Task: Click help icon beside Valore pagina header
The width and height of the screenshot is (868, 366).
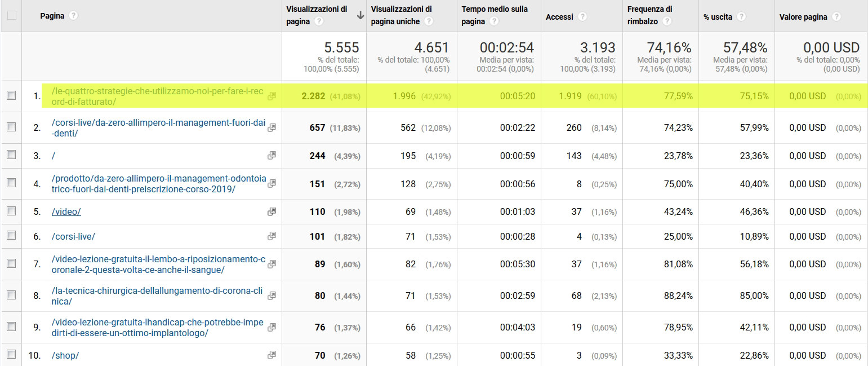Action: (x=836, y=17)
